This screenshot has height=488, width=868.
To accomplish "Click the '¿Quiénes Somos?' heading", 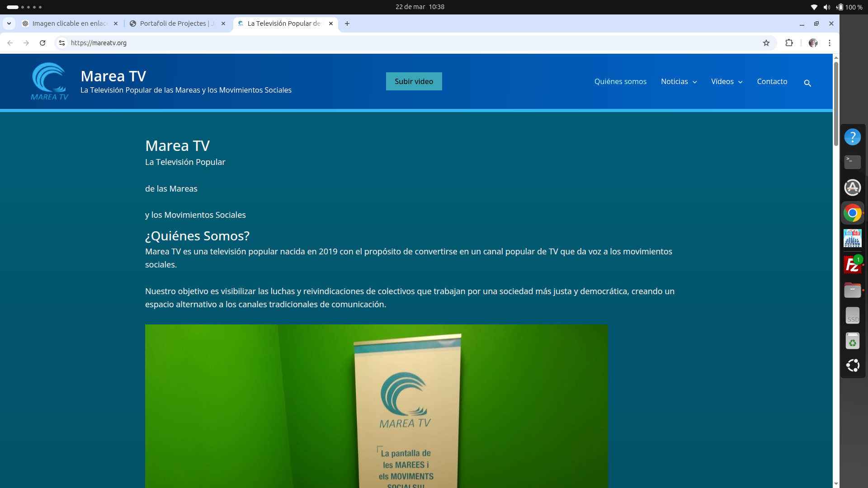I will click(197, 236).
